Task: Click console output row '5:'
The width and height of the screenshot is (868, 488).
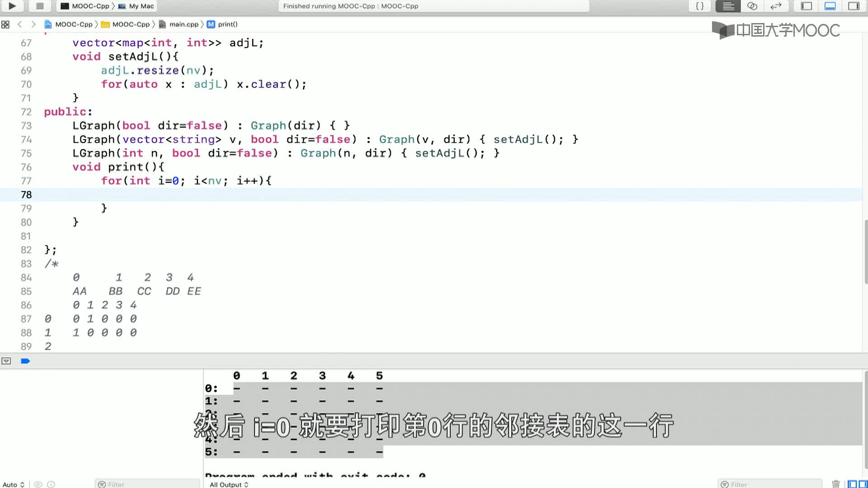Action: pos(294,452)
